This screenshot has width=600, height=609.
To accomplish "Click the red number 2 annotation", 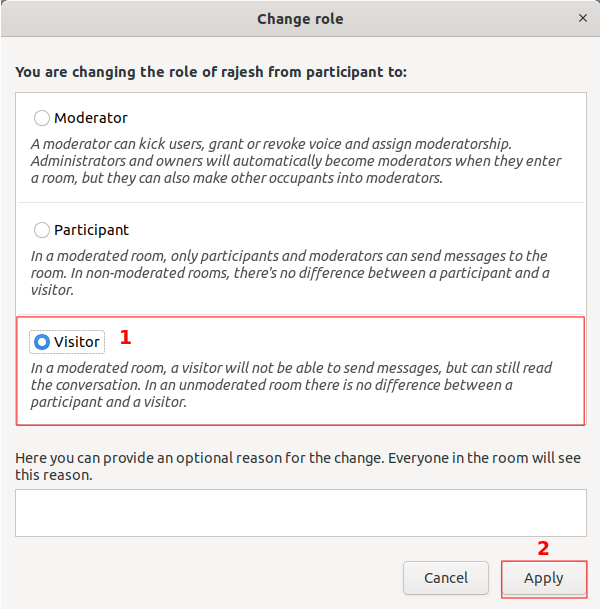I will point(543,548).
